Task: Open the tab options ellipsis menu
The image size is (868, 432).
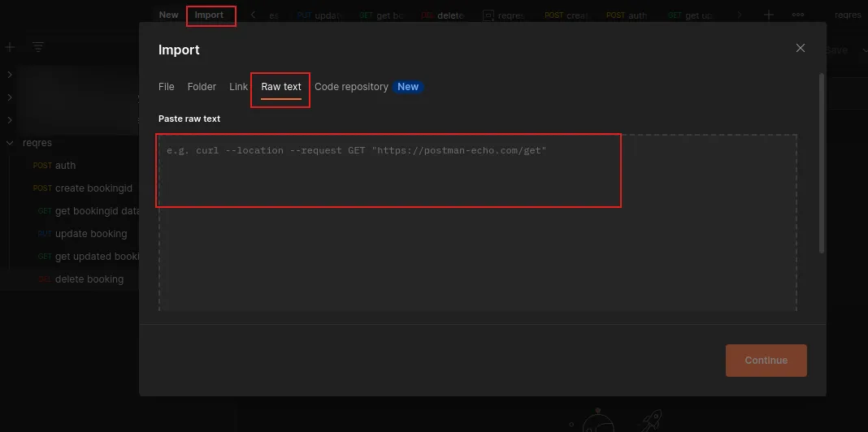Action: coord(797,15)
